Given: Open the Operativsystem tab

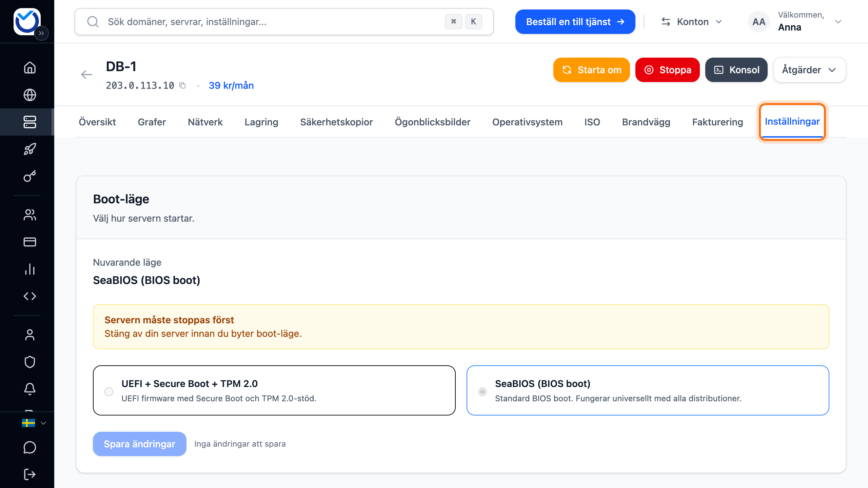Looking at the screenshot, I should tap(527, 122).
